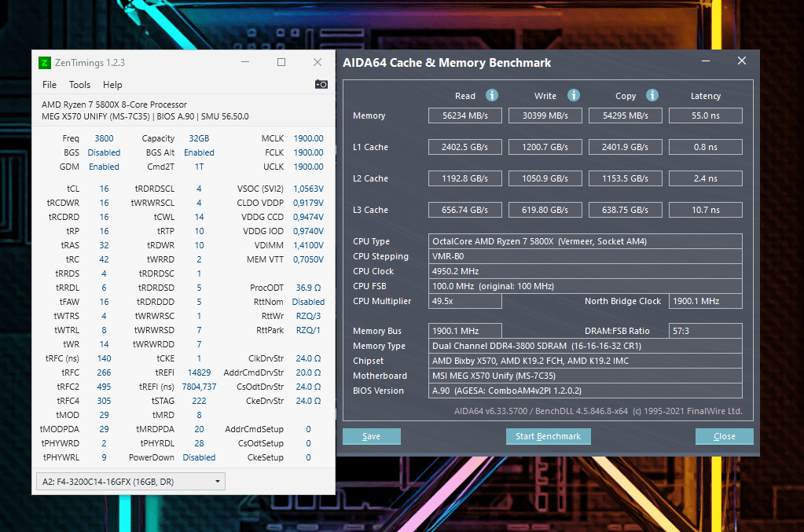Click the CPU Clock 4950.2 MHz field

click(585, 271)
